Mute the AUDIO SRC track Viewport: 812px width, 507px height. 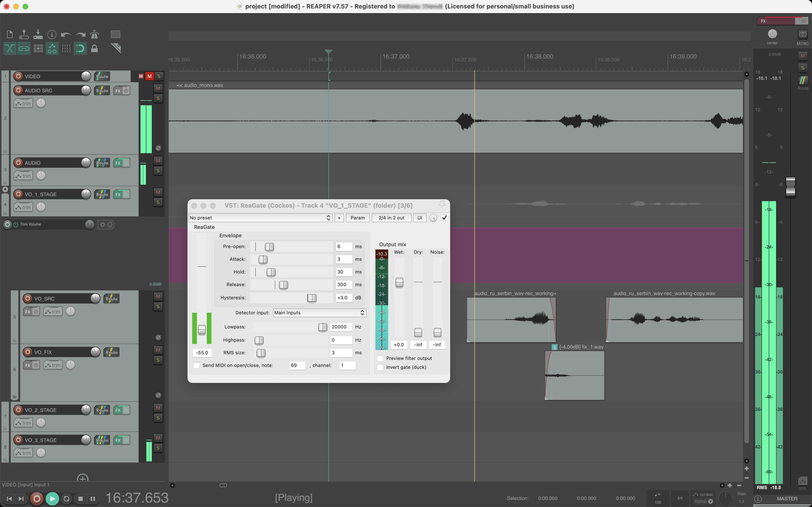158,89
